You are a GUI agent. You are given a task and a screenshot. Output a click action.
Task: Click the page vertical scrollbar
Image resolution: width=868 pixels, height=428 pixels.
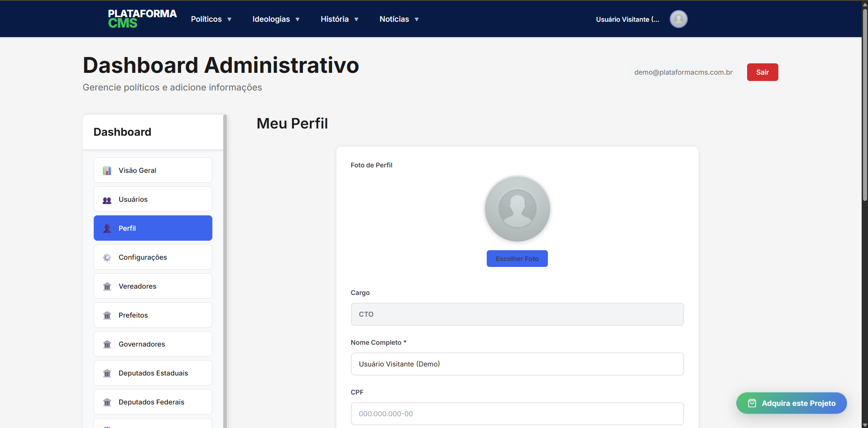click(x=865, y=104)
